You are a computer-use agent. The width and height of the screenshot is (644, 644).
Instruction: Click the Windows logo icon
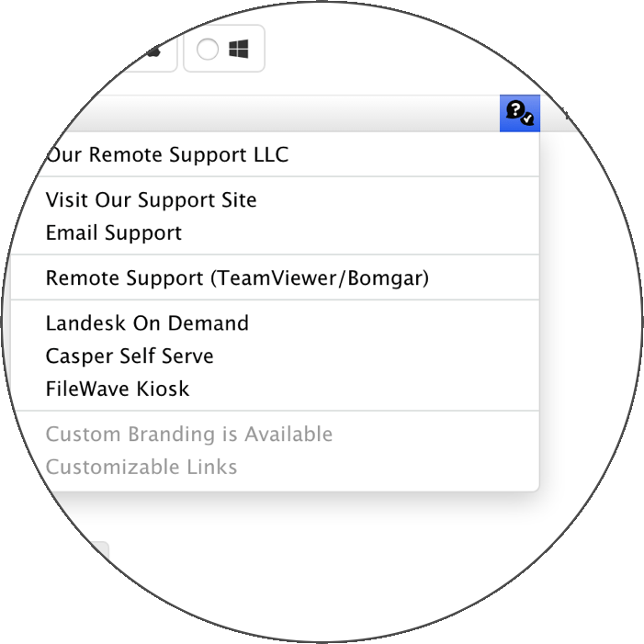[239, 49]
